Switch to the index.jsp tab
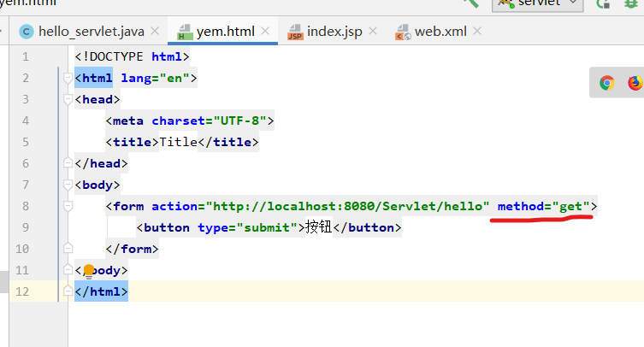Screen dimensions: 644x347 click(x=334, y=32)
